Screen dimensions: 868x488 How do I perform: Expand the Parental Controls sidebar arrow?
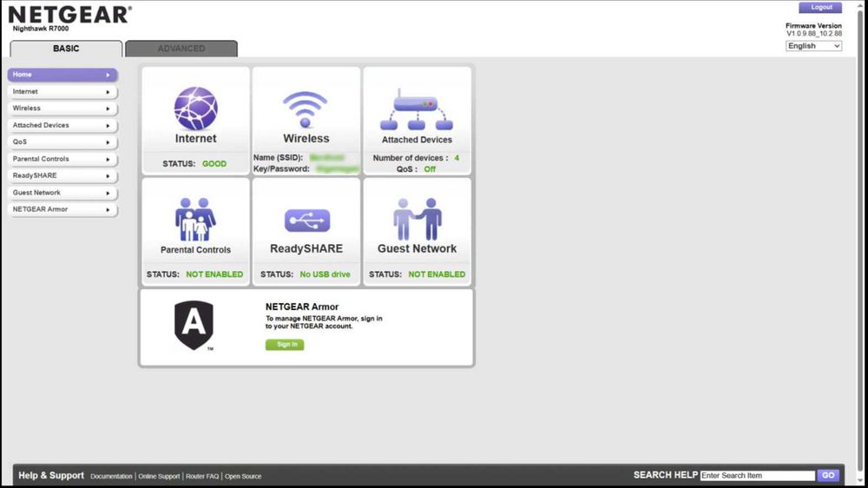(108, 160)
